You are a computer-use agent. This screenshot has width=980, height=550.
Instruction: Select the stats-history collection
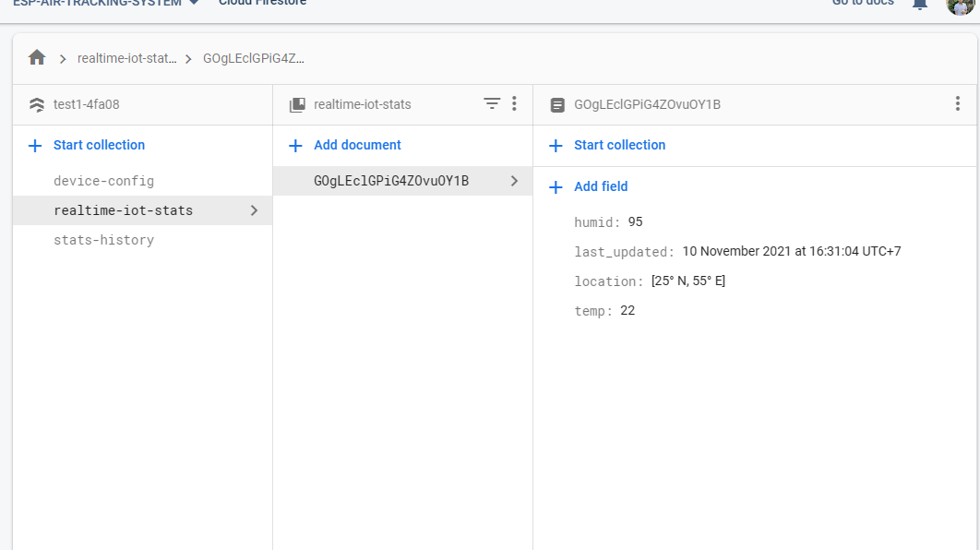[x=103, y=240]
